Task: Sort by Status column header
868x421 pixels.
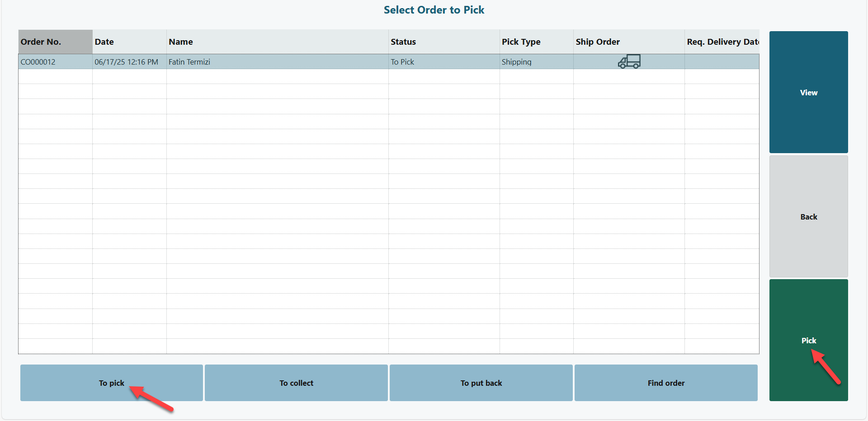Action: click(x=403, y=42)
